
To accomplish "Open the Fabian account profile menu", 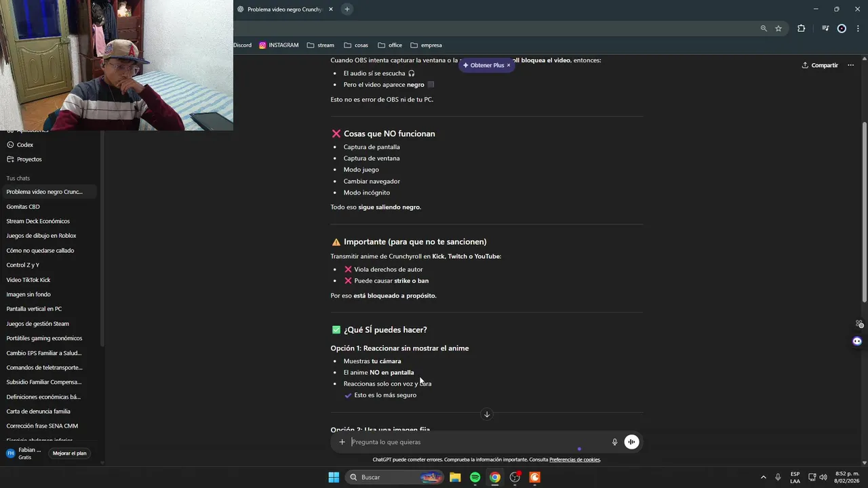I will tap(24, 453).
